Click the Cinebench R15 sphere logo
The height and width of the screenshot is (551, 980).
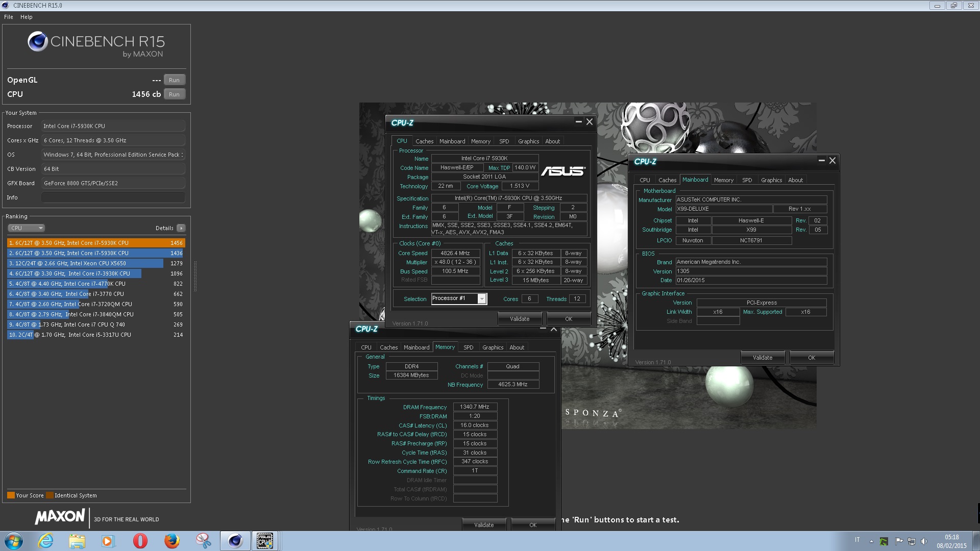pos(38,41)
